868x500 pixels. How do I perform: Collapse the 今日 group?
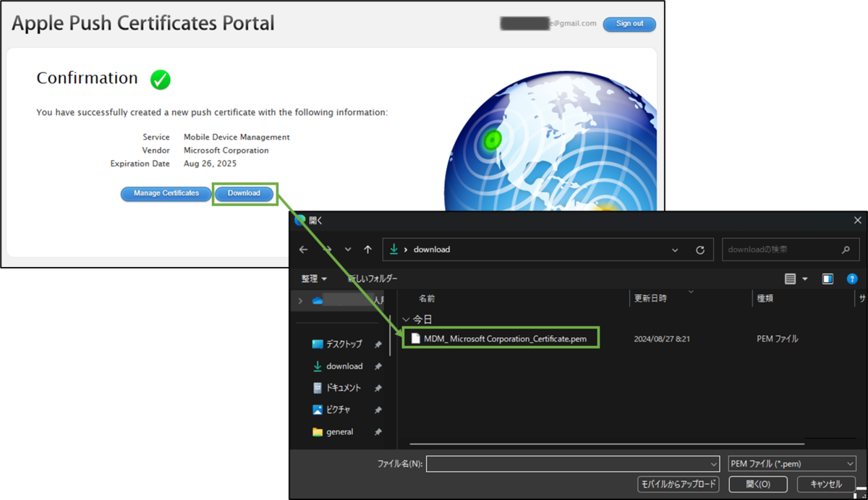(405, 319)
